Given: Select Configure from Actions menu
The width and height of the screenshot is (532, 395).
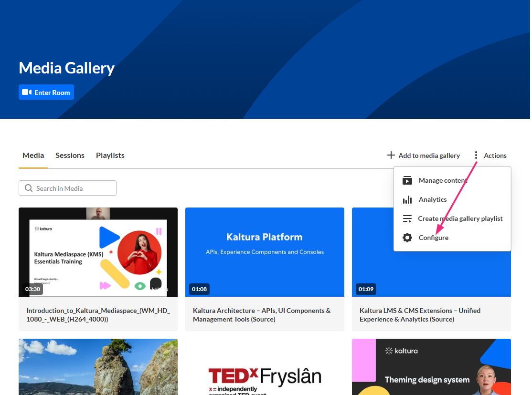Looking at the screenshot, I should click(x=452, y=238).
